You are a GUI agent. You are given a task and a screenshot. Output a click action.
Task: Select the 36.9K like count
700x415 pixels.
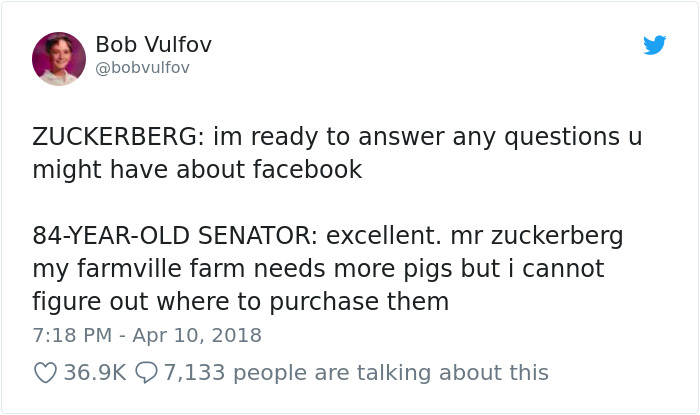95,373
